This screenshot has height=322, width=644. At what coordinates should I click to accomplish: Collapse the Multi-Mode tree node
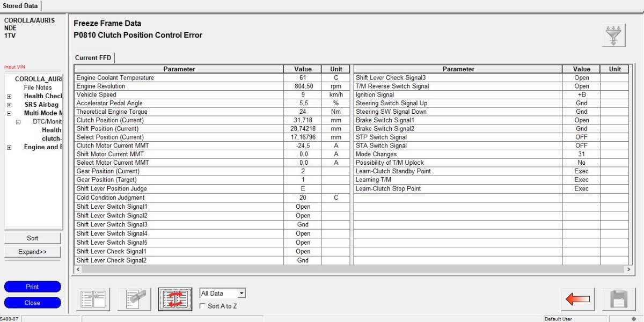9,113
